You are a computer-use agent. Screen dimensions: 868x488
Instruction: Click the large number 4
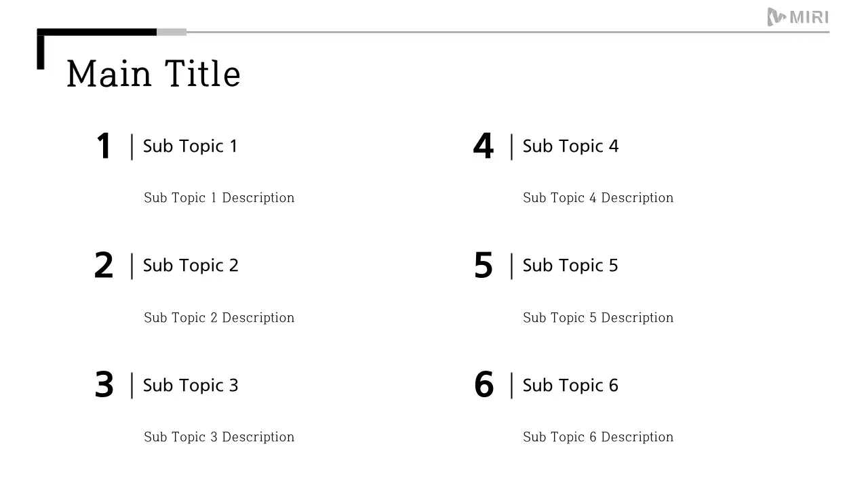pyautogui.click(x=483, y=146)
